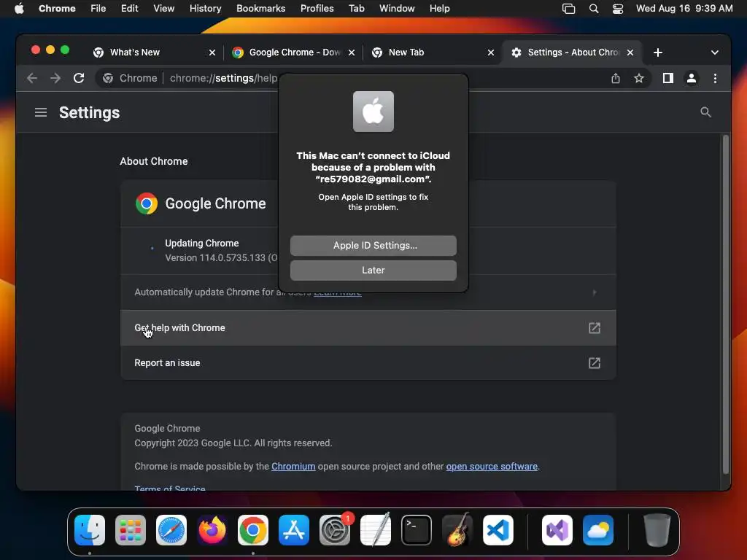Screen dimensions: 747x560
Task: Open the cloud weather app in Dock
Action: [598, 530]
